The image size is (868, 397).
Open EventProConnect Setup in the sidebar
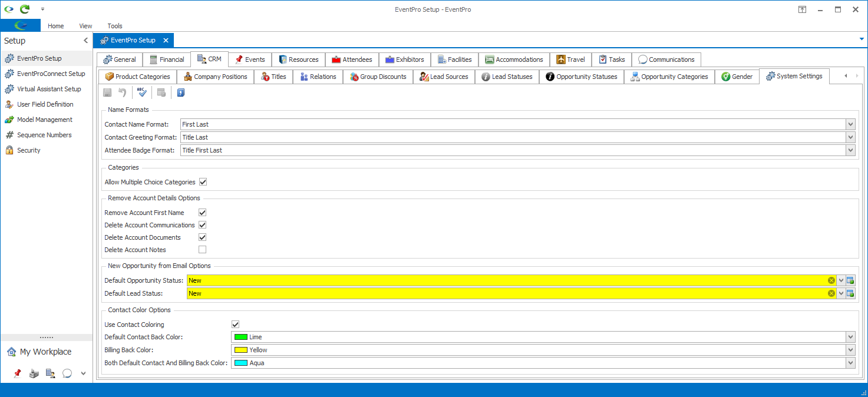(46, 74)
